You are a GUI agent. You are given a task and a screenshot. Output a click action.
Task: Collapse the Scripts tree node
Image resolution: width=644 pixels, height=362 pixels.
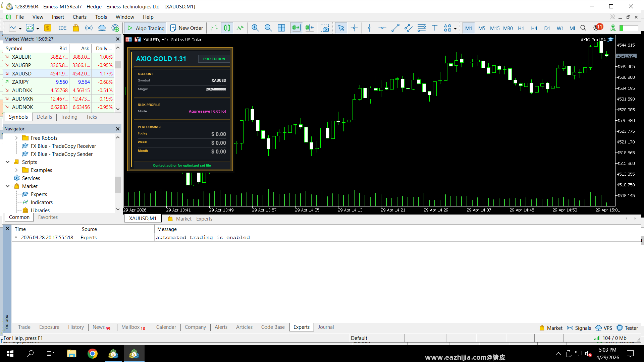(8, 162)
